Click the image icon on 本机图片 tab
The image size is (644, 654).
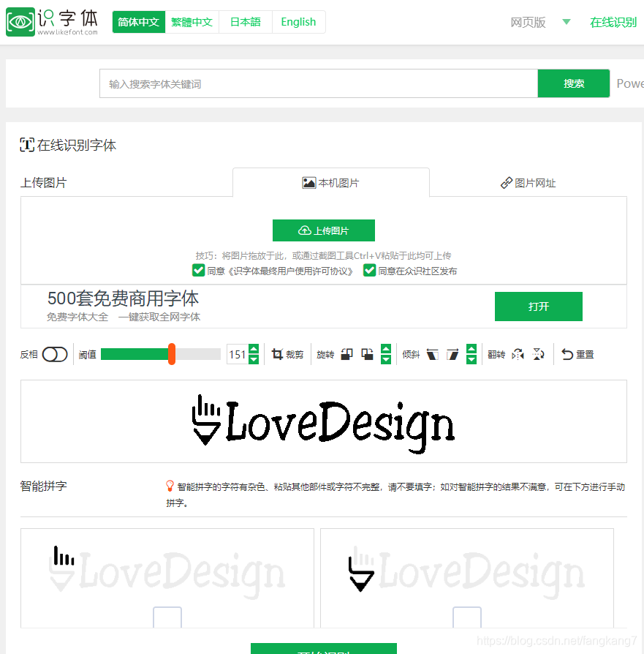click(309, 183)
